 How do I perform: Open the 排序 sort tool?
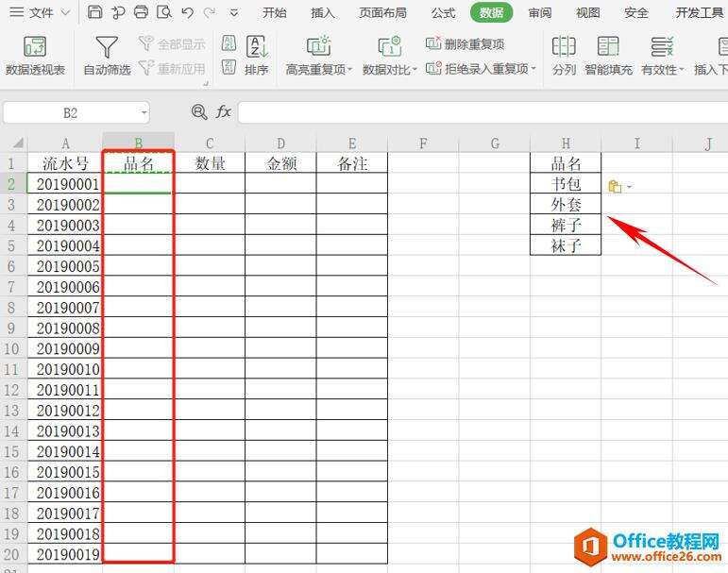point(256,56)
